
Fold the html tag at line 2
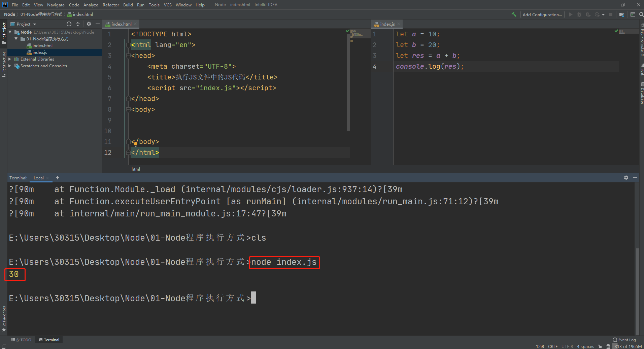(128, 45)
